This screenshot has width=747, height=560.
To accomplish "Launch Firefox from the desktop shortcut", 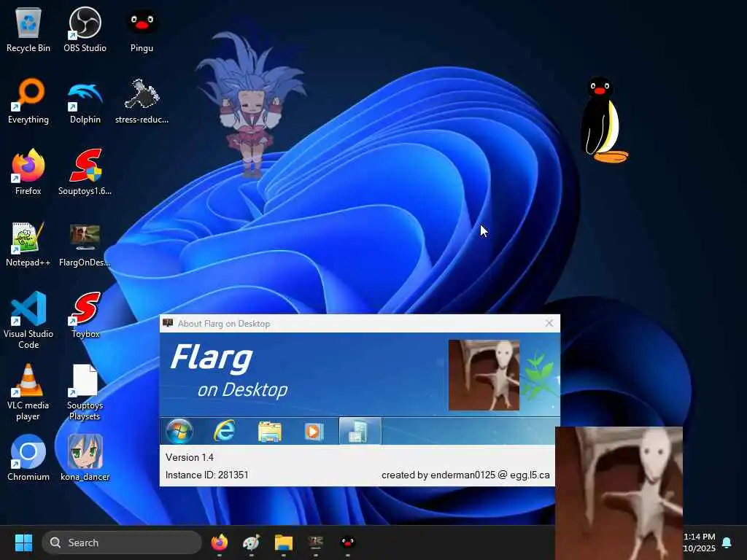I will [28, 172].
